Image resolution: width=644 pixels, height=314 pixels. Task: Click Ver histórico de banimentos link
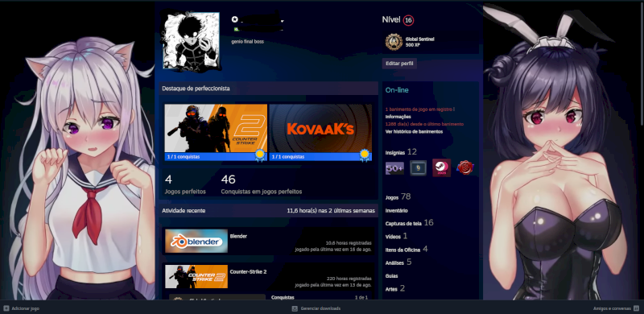click(x=414, y=131)
